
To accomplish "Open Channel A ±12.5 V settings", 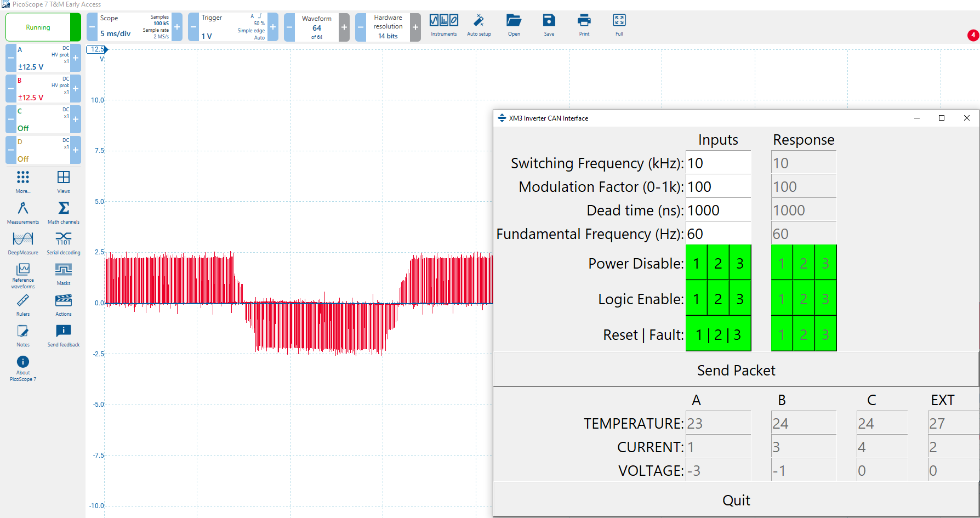I will 43,58.
